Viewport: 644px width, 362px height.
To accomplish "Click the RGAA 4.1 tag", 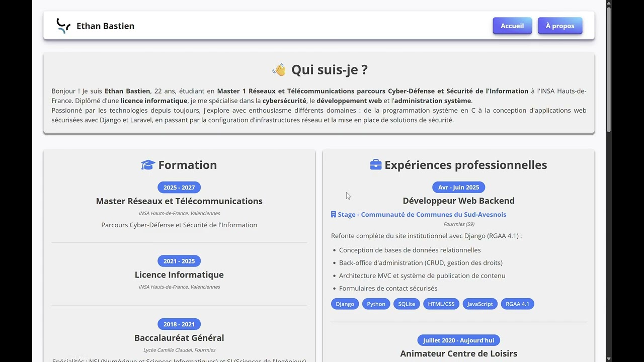I will tap(517, 304).
